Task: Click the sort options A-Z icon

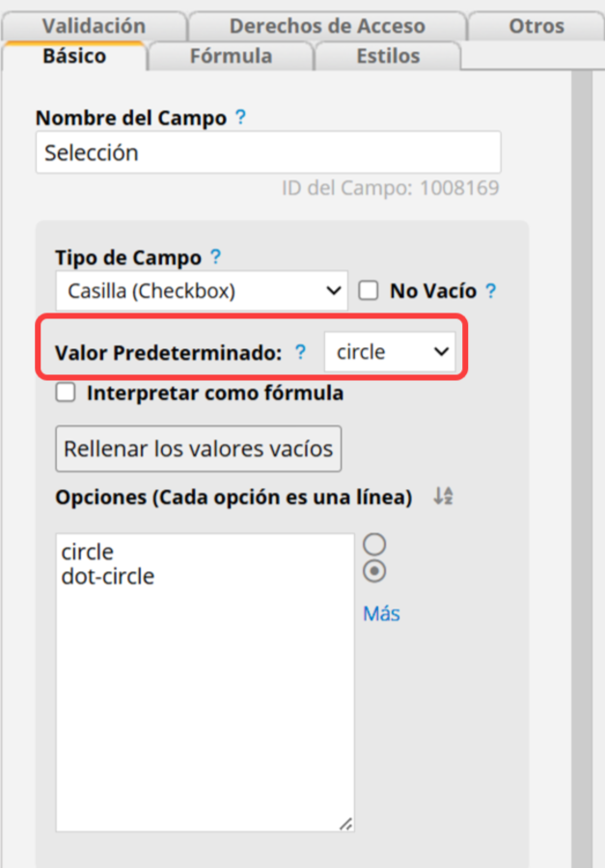Action: pos(443,496)
